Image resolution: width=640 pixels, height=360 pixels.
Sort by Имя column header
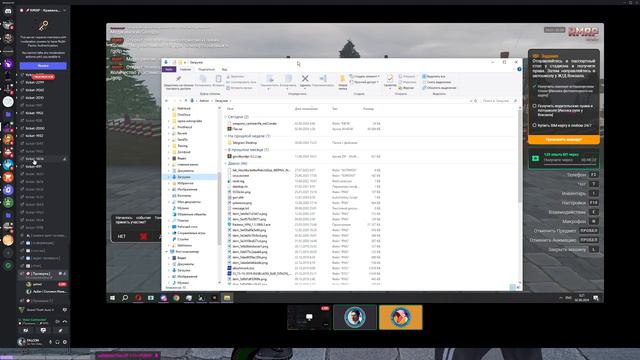click(x=230, y=109)
